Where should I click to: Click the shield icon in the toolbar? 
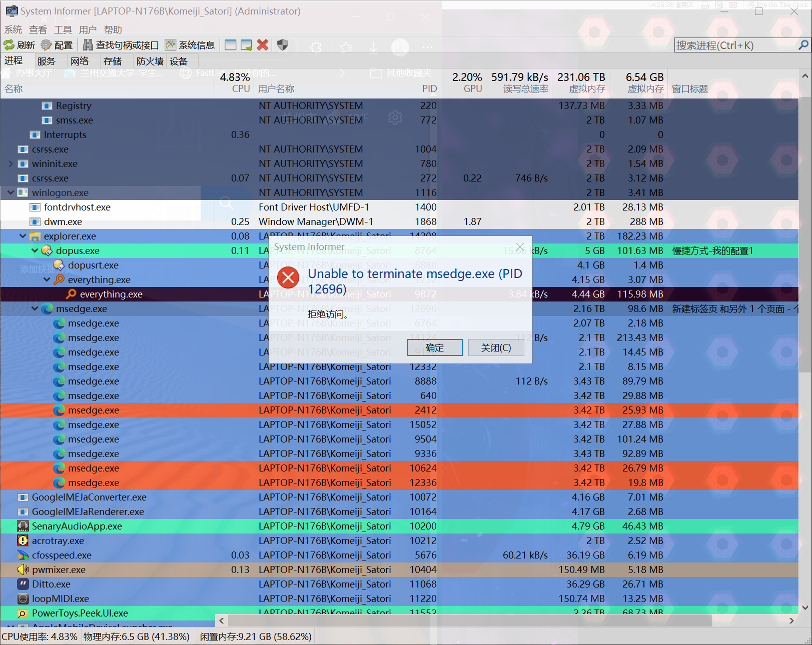pos(283,45)
